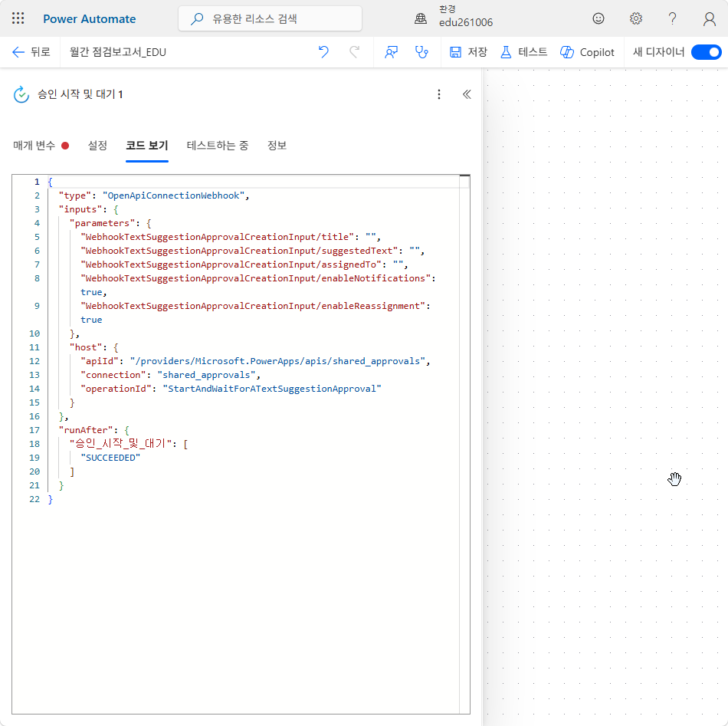This screenshot has height=726, width=728.
Task: Open the feedback smiley icon
Action: click(598, 18)
